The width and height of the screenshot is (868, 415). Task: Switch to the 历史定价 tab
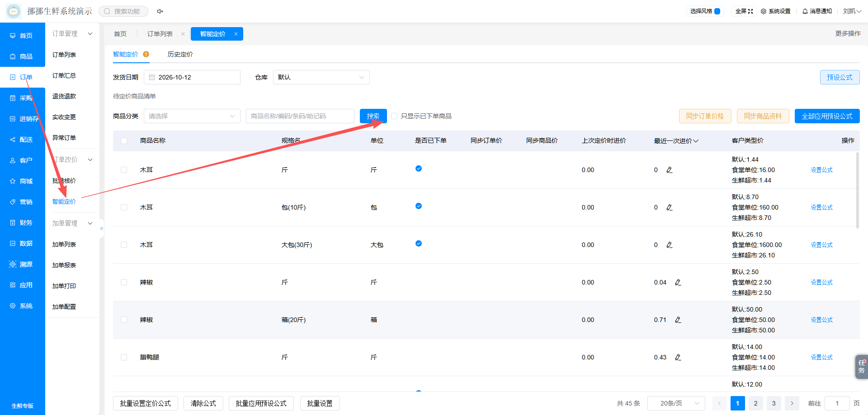point(180,54)
